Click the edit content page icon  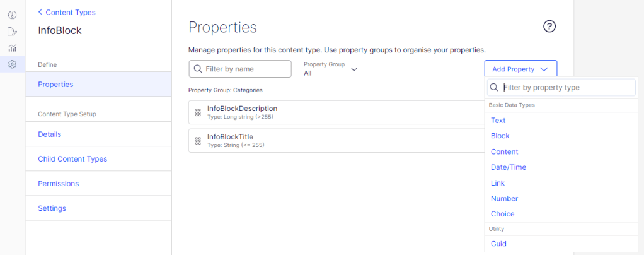(x=12, y=32)
